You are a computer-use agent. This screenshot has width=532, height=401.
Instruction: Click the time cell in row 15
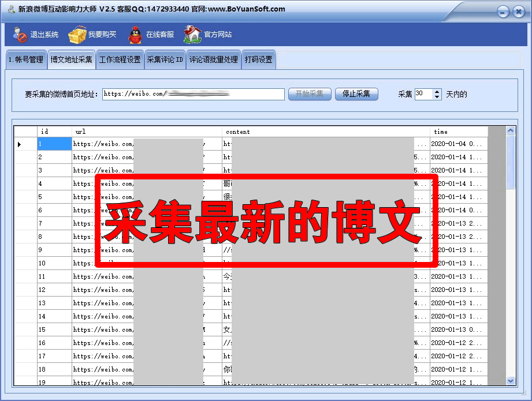[459, 329]
